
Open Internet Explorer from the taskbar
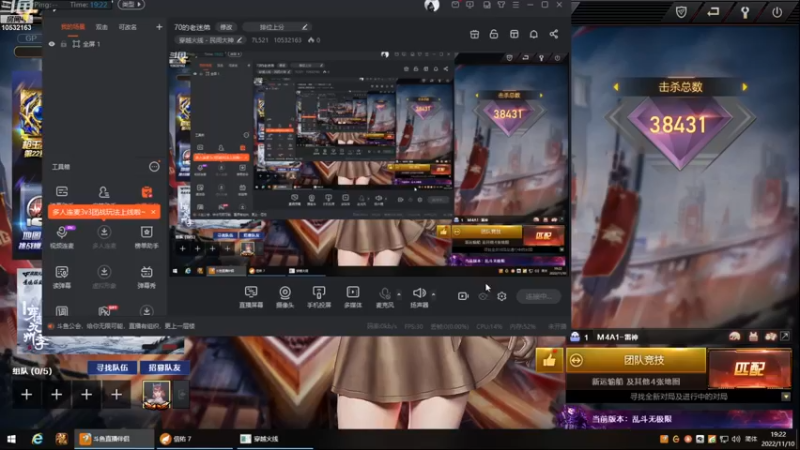coord(37,439)
